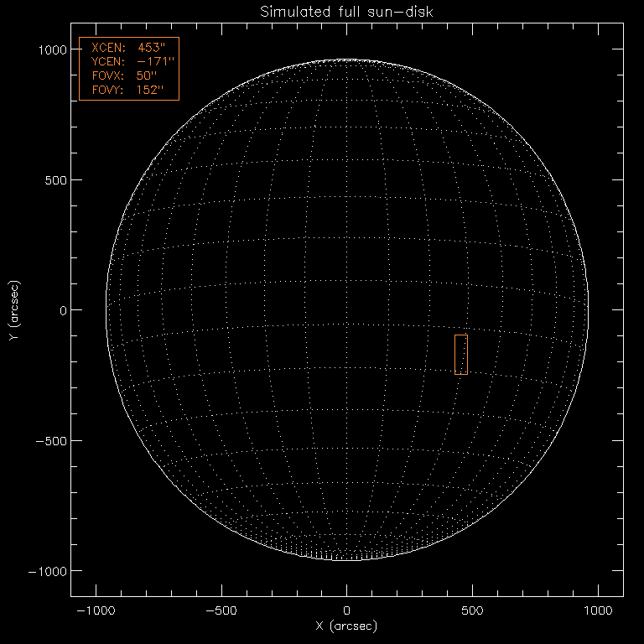Select the YCEN value in the legend
Screen dimensions: 644x644
[154, 61]
